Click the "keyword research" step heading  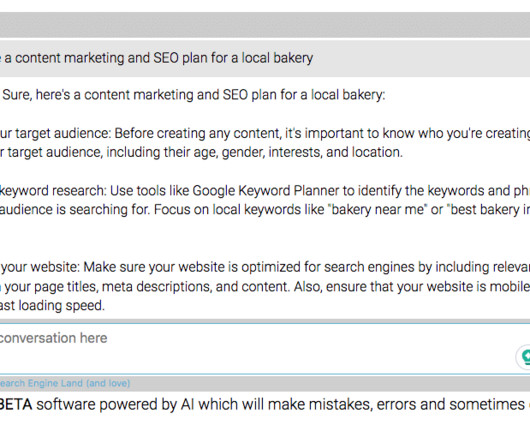[53, 191]
